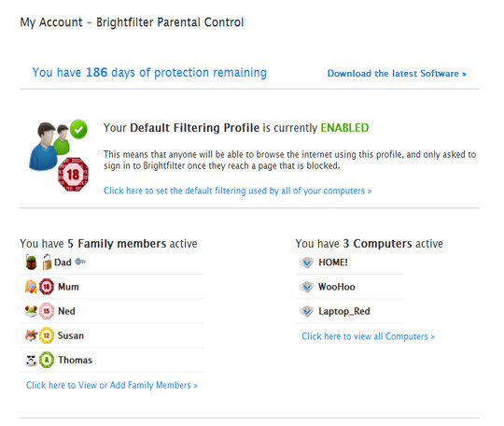504x426 pixels.
Task: Click Mum's red 18 rating badge
Action: [x=47, y=287]
